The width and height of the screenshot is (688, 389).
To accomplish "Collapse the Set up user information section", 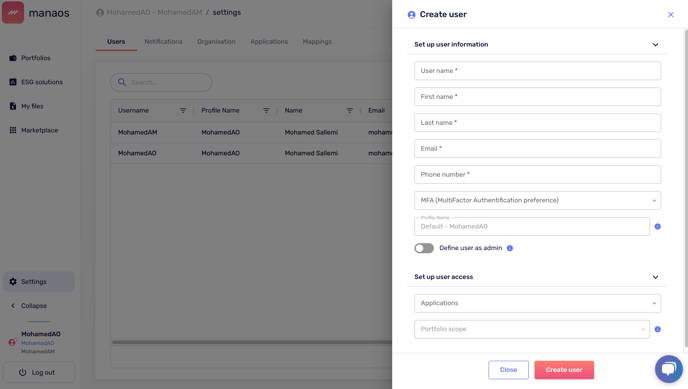I will pyautogui.click(x=655, y=45).
